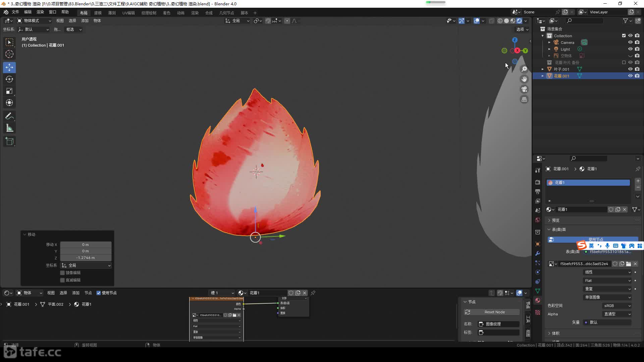Toggle X-ray view in viewport header
Screen dimensions: 644x362
[491, 21]
